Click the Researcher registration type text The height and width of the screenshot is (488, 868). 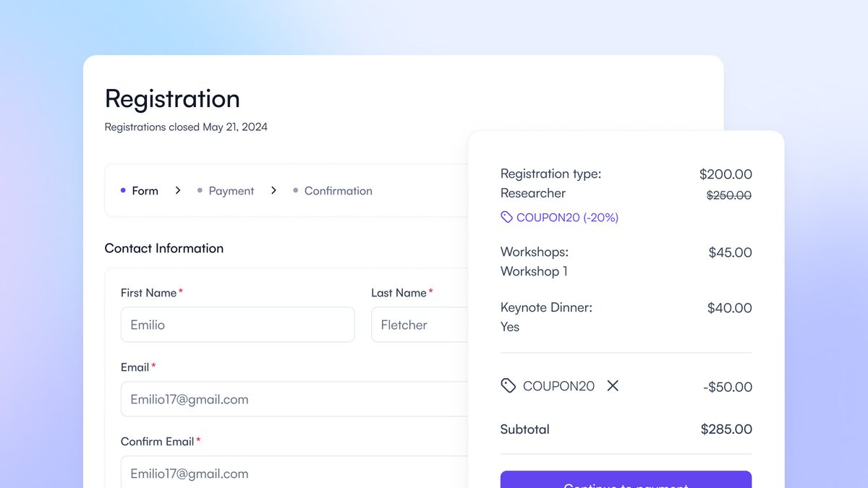[x=533, y=193]
